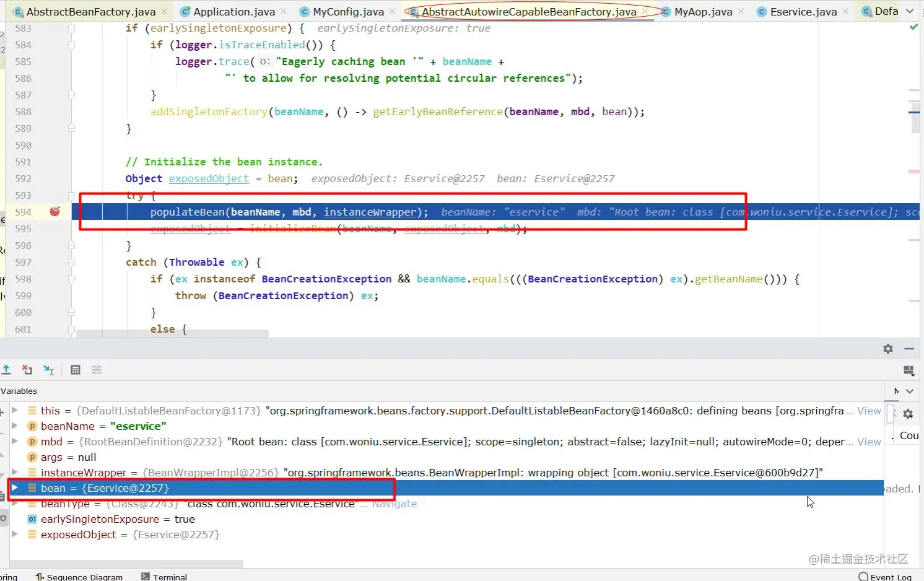Select the earlySingletonExposure variable row
Viewport: 924px width, 581px height.
(x=446, y=519)
